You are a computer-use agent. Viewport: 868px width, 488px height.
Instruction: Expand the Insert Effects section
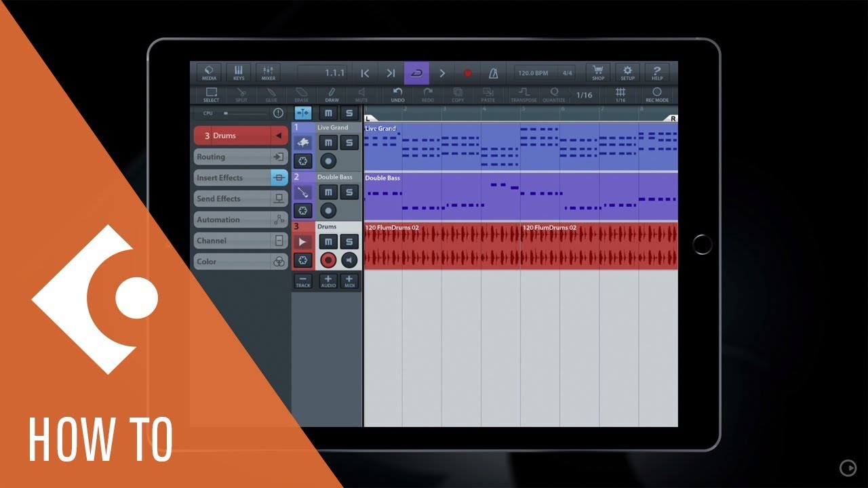(241, 178)
